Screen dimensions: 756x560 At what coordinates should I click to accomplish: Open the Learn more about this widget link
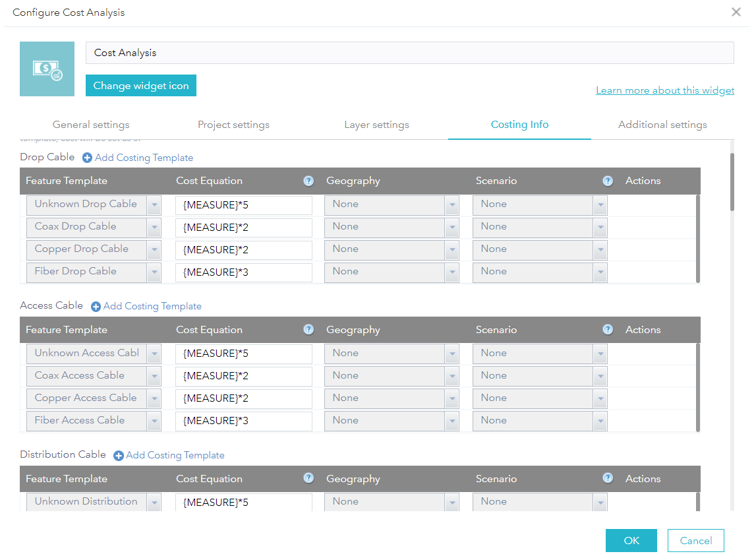(664, 90)
